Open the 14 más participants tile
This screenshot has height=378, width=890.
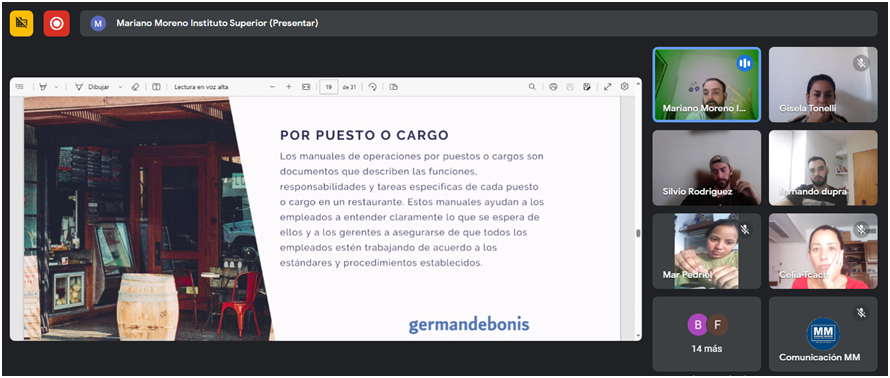click(x=707, y=334)
